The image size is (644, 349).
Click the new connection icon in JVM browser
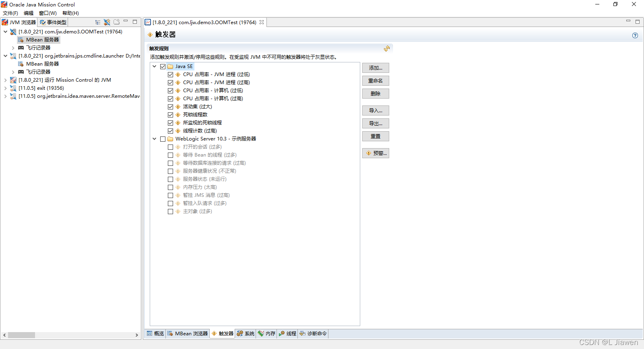[107, 22]
